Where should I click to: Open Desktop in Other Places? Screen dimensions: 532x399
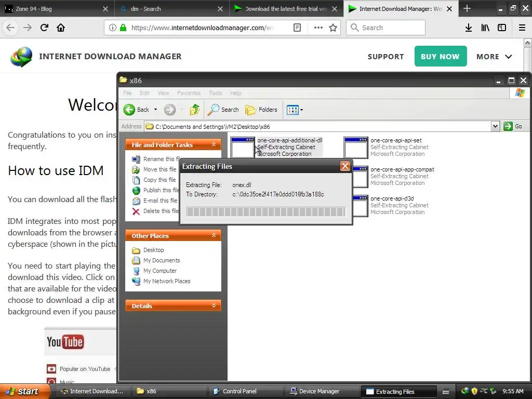click(148, 250)
